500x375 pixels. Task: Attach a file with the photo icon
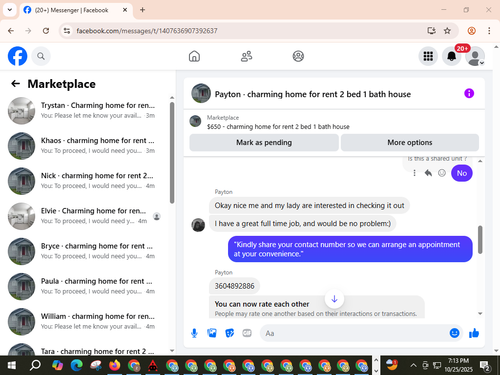(x=212, y=333)
